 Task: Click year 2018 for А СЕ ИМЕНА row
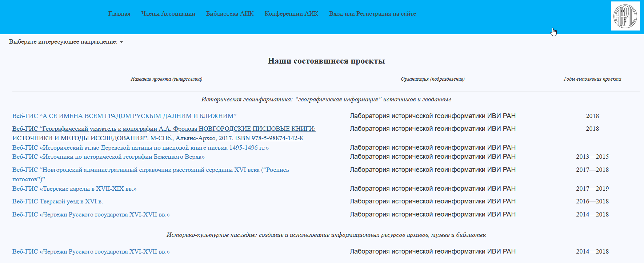tap(592, 116)
